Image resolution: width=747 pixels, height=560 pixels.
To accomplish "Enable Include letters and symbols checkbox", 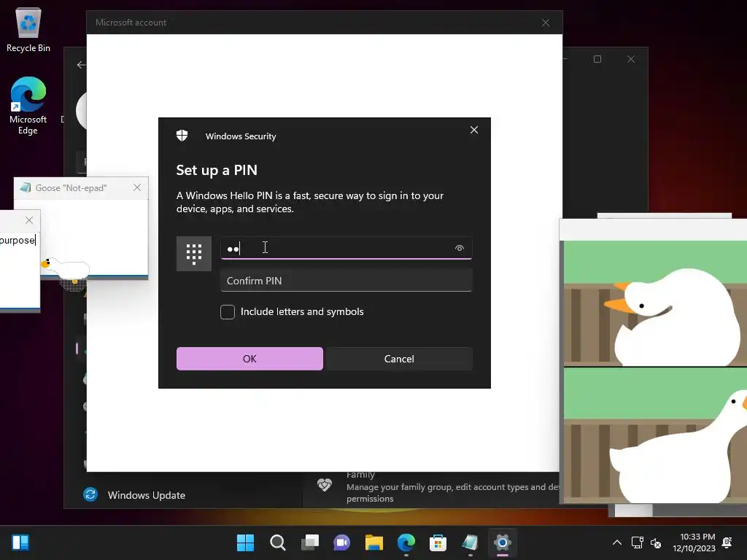I will pyautogui.click(x=228, y=312).
